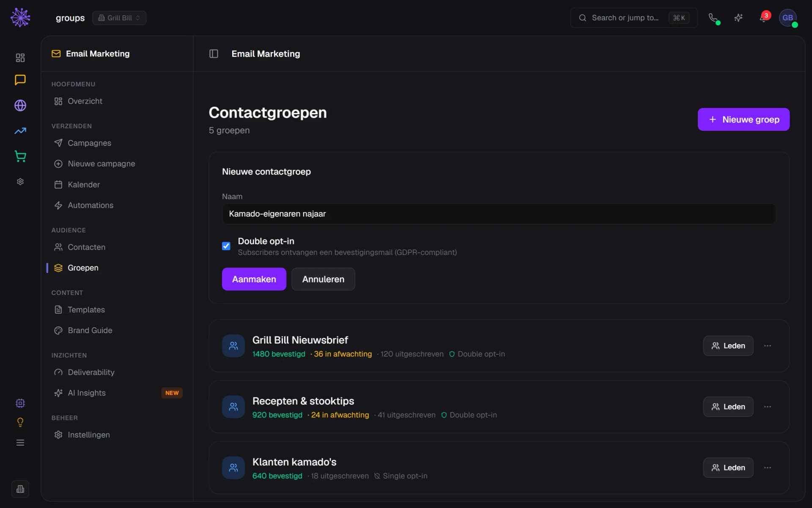
Task: Uncheck the Double opt-in checkbox
Action: coord(226,246)
